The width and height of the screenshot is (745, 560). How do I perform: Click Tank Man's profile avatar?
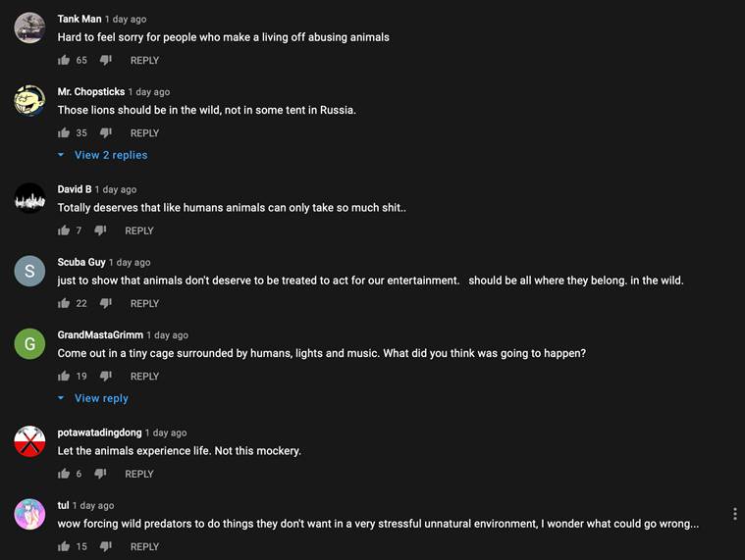tap(29, 27)
